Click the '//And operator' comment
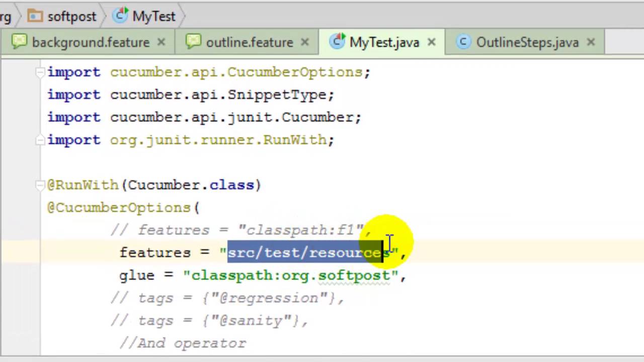This screenshot has height=362, width=644. [x=183, y=343]
